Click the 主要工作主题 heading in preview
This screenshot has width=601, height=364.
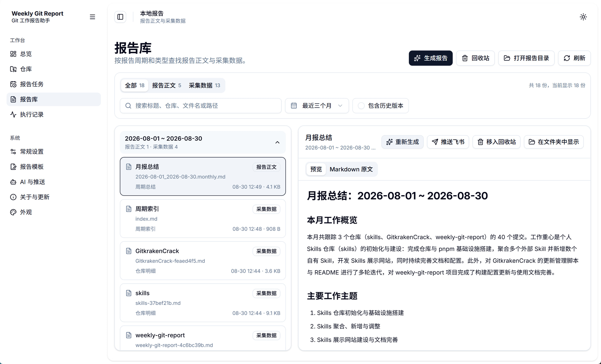coord(332,296)
